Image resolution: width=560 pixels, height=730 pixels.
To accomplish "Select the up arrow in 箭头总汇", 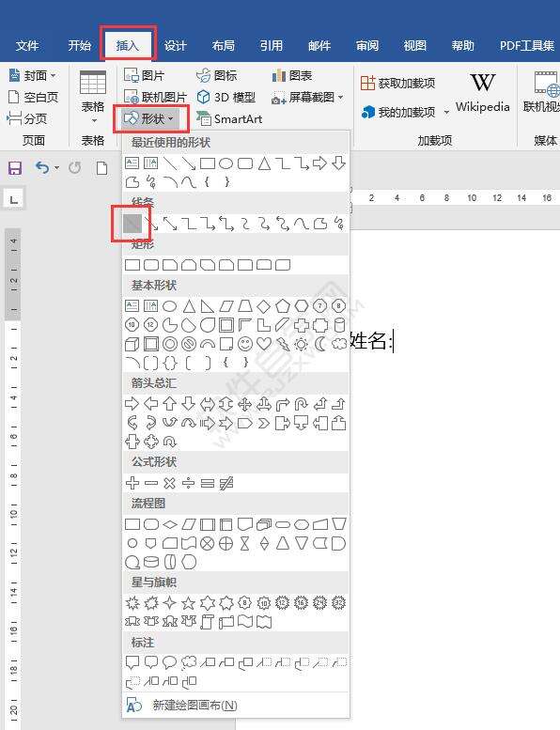I will click(x=169, y=404).
